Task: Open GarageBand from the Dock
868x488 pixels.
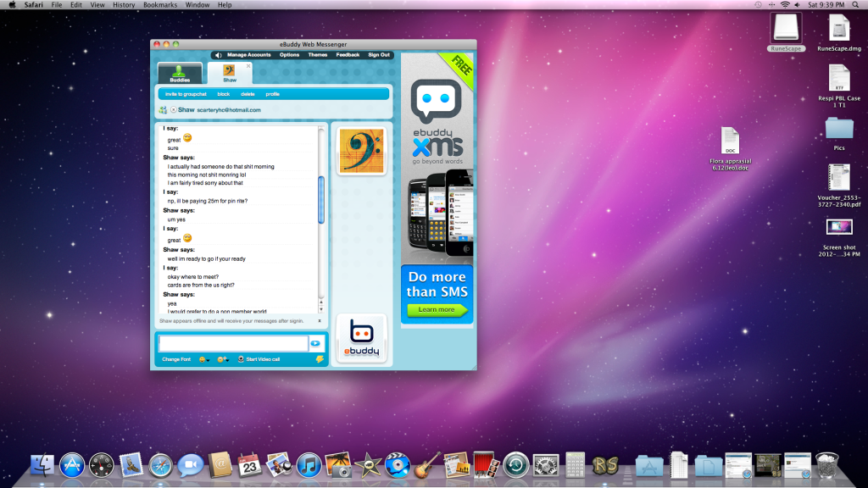Action: 427,465
